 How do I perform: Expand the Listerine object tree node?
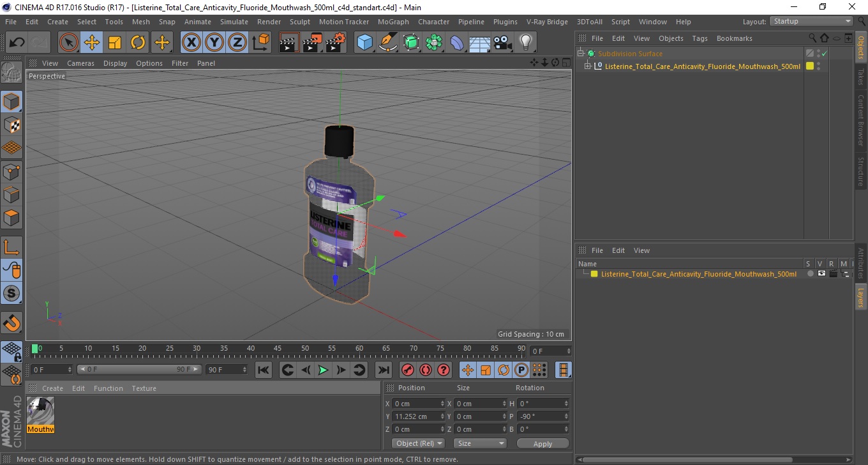[588, 66]
